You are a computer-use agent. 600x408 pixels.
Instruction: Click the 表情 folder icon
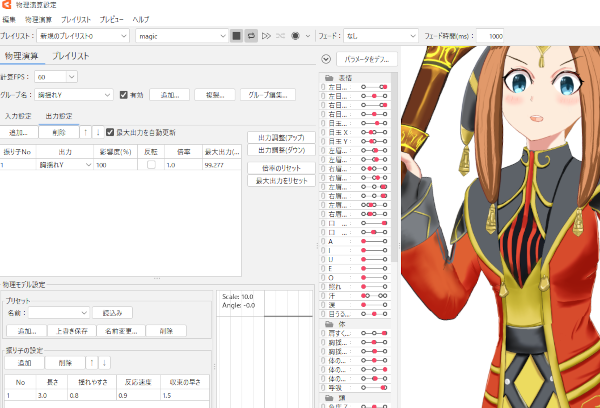pyautogui.click(x=329, y=78)
